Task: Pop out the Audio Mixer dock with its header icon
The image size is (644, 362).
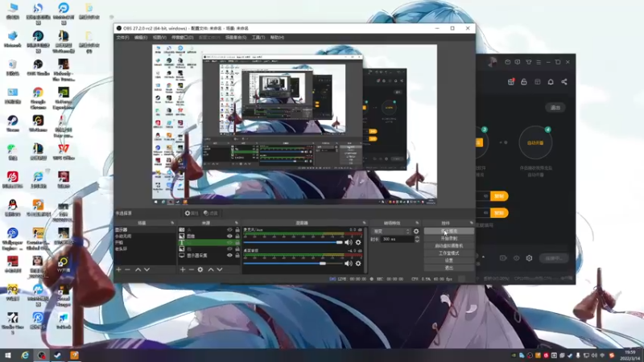Action: (x=364, y=223)
